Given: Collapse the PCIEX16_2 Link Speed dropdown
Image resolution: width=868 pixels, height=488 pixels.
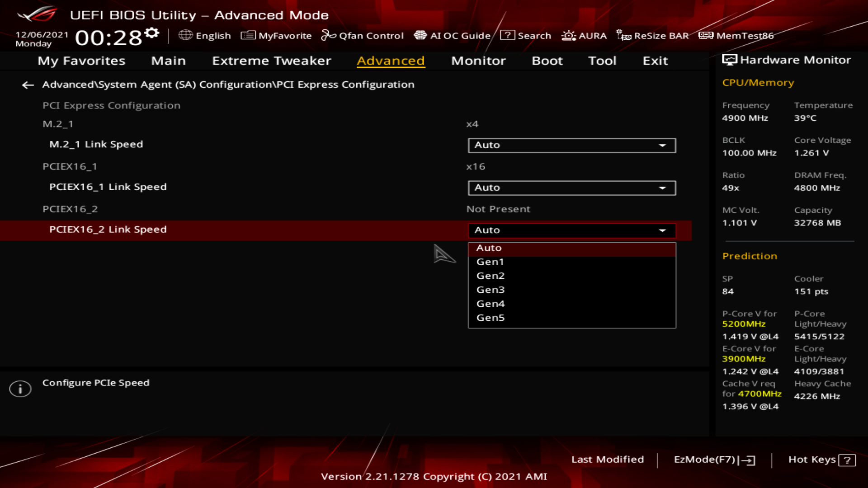Looking at the screenshot, I should coord(571,230).
